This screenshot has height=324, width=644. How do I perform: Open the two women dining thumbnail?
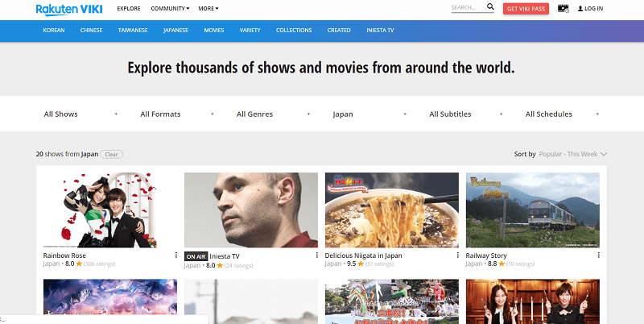pyautogui.click(x=533, y=301)
